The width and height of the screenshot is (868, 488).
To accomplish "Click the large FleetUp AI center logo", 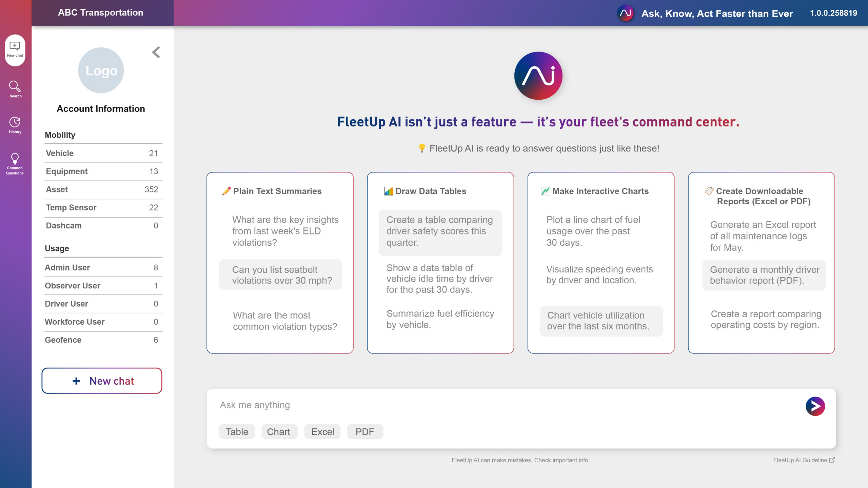I will tap(538, 76).
